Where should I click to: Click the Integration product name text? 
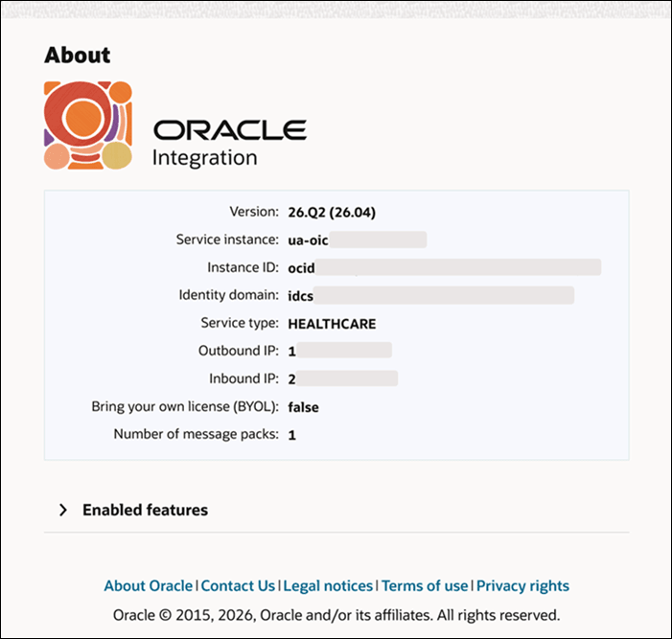click(205, 158)
